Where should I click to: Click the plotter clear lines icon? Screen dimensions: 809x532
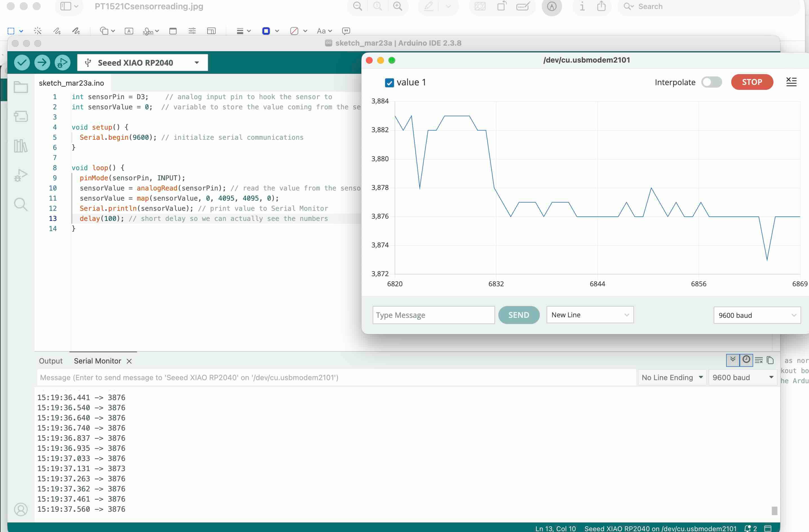click(x=791, y=82)
